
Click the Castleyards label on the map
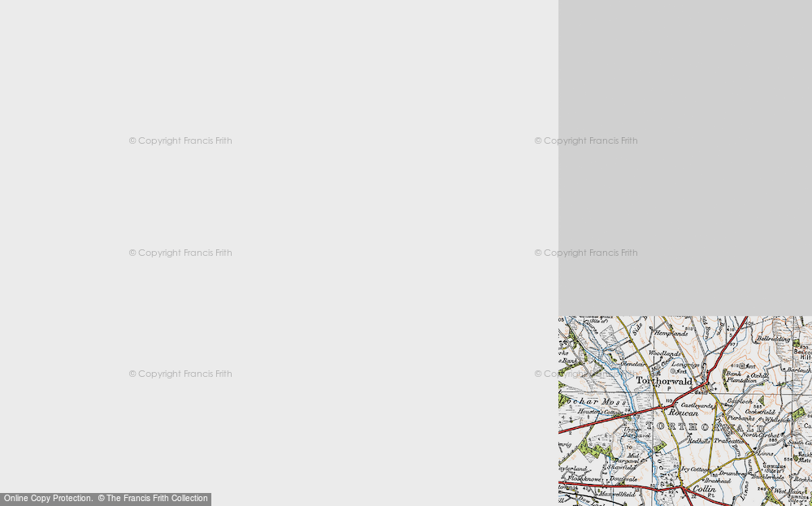[697, 405]
